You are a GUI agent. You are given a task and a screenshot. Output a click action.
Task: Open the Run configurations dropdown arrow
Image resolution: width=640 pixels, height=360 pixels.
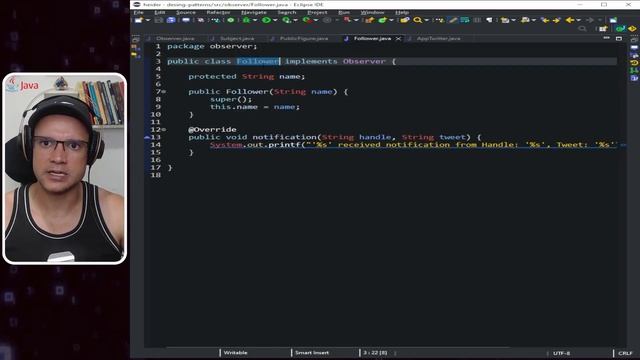(x=275, y=20)
